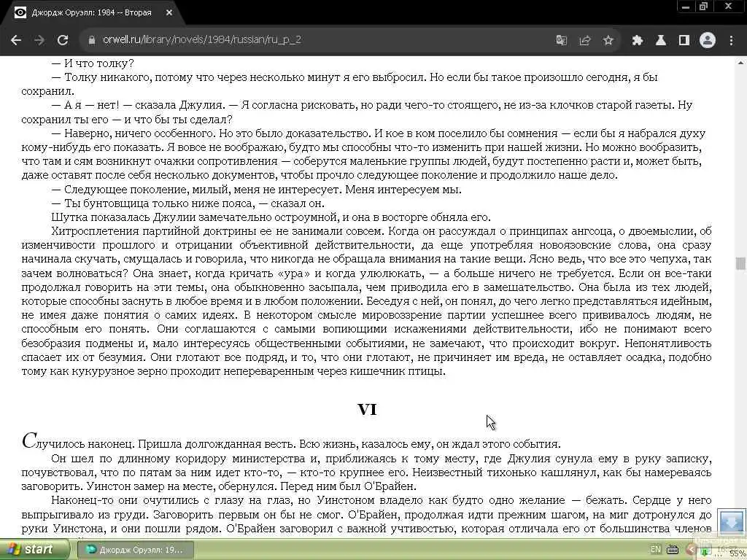
Task: Click the line 'Ты бунтовщица только ниже пояса'
Action: (187, 203)
